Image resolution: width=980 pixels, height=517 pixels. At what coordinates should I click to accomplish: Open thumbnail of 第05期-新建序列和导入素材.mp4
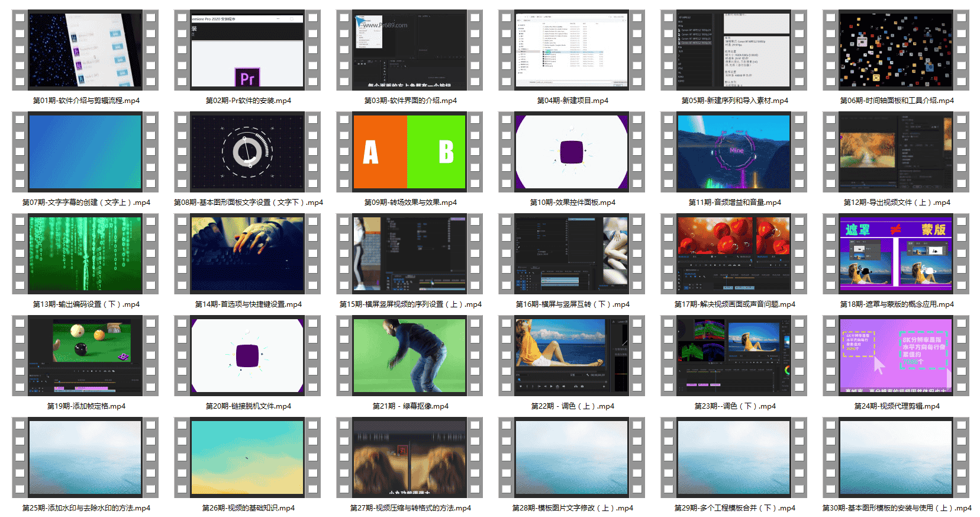coord(734,50)
